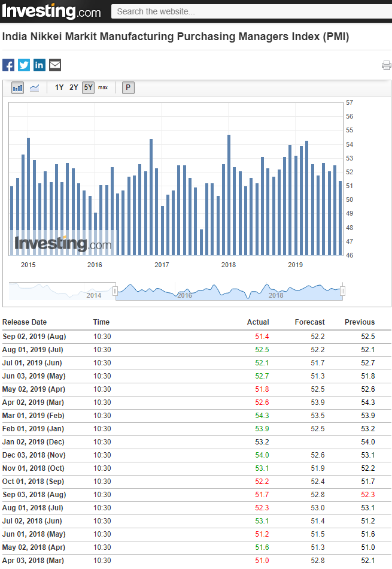Click the 2017 x-axis label

coord(162,265)
